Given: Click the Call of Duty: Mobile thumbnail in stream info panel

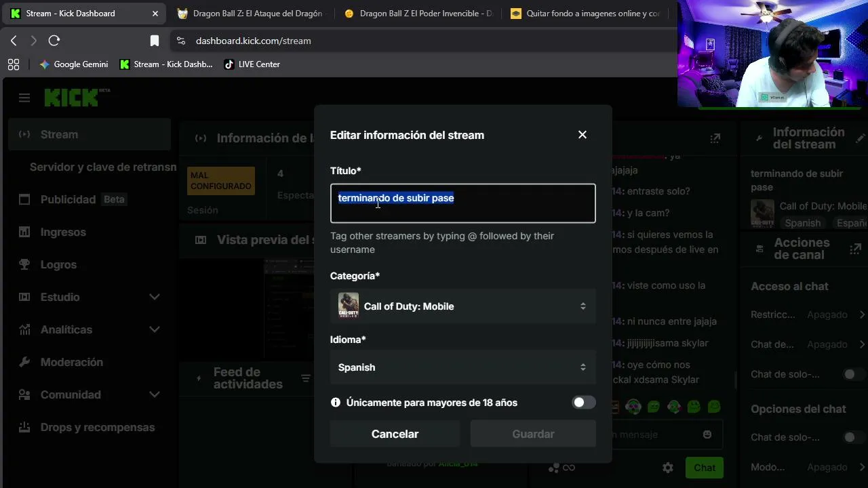Looking at the screenshot, I should (762, 213).
